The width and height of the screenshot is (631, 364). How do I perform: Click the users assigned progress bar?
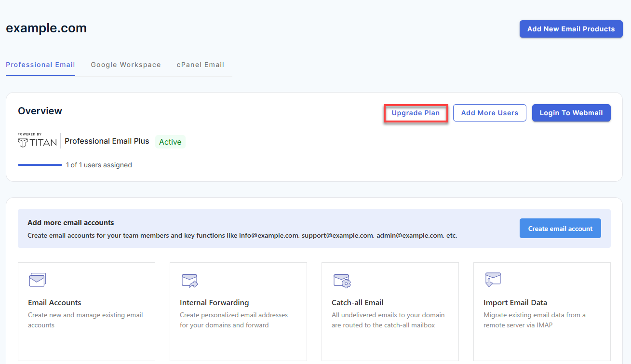pos(40,165)
